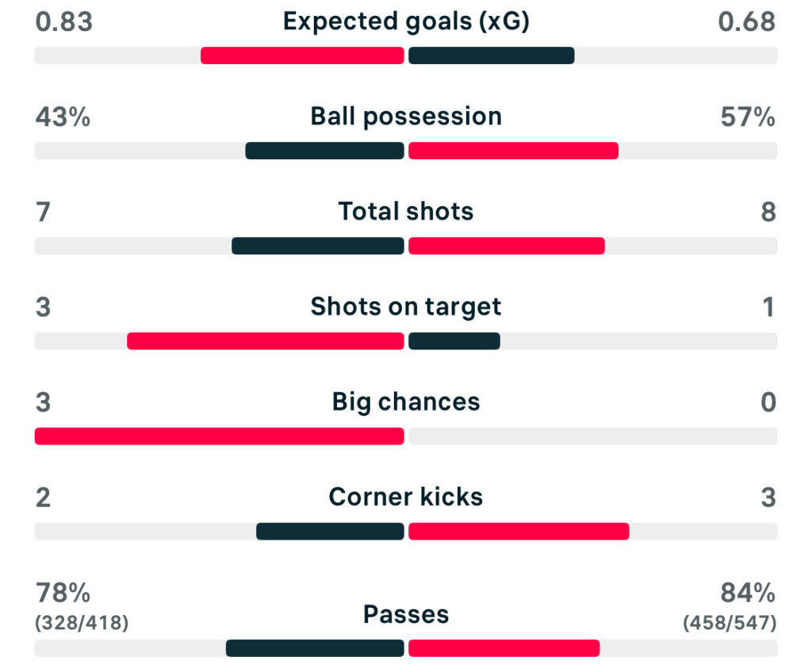
Task: Click the 0.83 expected goals value
Action: (x=64, y=21)
